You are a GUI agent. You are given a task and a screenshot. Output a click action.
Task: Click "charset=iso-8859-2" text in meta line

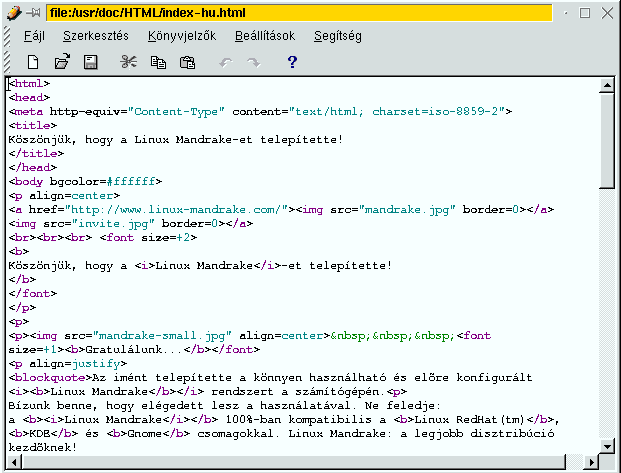[434, 112]
